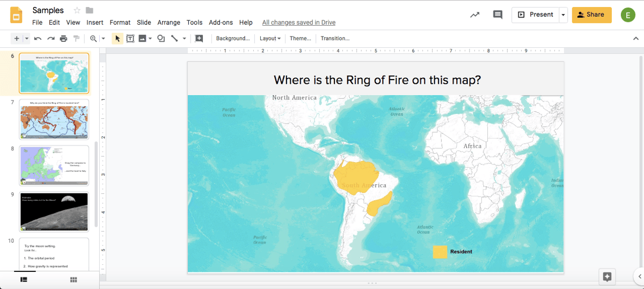Open the Present options dropdown arrow

click(563, 15)
